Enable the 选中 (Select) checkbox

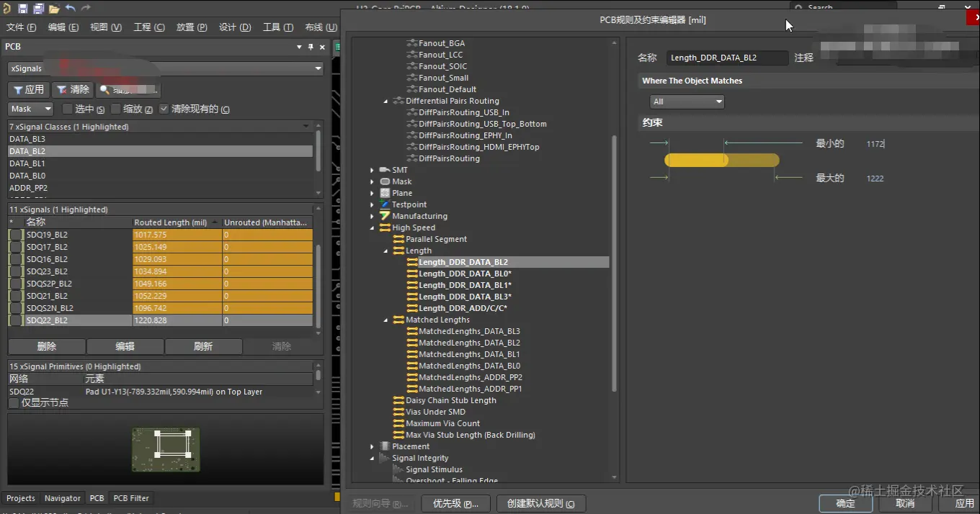click(x=67, y=109)
